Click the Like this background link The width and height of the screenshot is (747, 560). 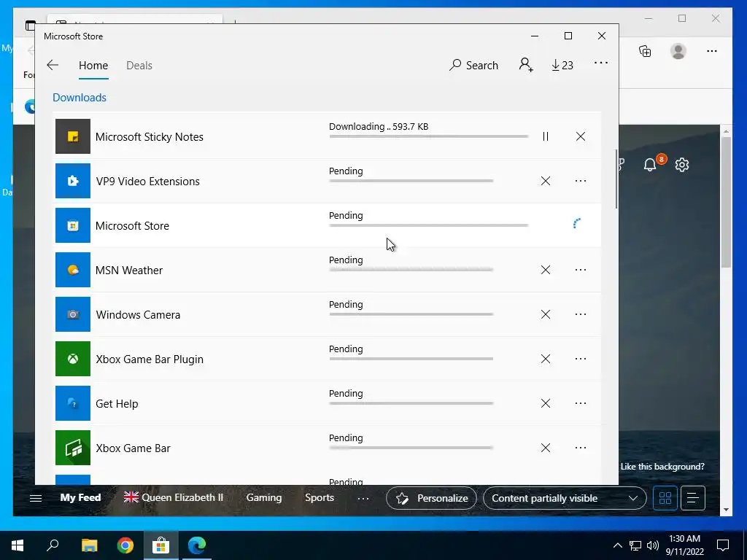(x=662, y=467)
